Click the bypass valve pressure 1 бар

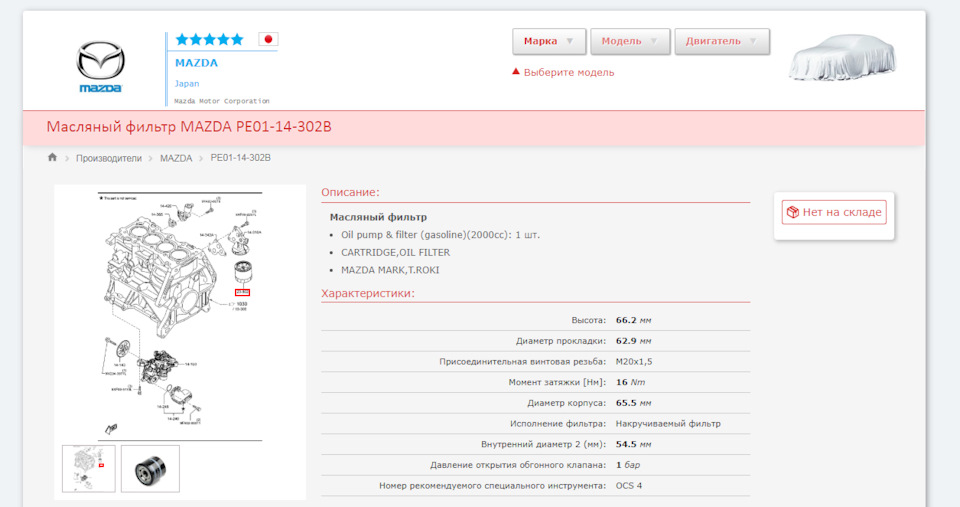628,465
